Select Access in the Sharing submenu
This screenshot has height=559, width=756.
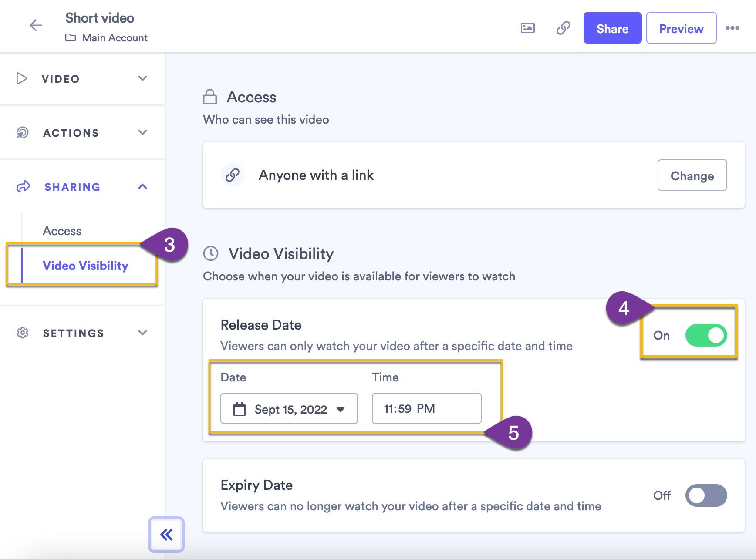tap(62, 231)
